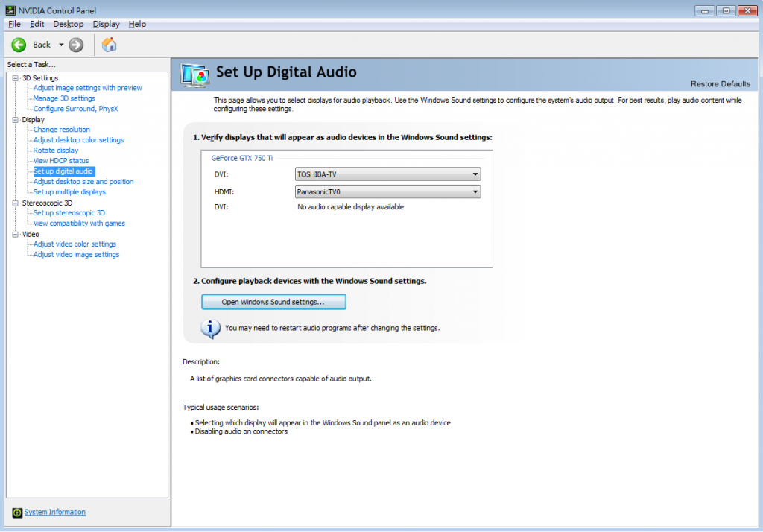The width and height of the screenshot is (763, 532).
Task: Click Restore Defaults link
Action: tap(721, 84)
